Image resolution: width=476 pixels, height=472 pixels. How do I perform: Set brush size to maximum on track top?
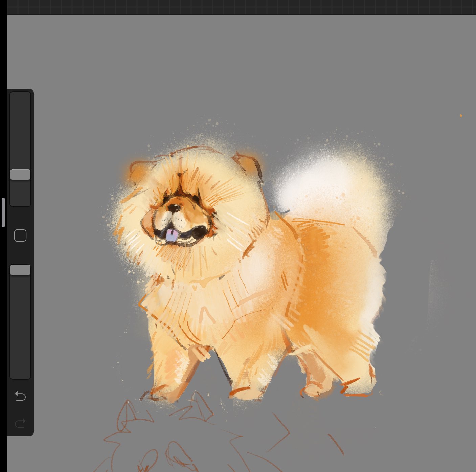20,96
